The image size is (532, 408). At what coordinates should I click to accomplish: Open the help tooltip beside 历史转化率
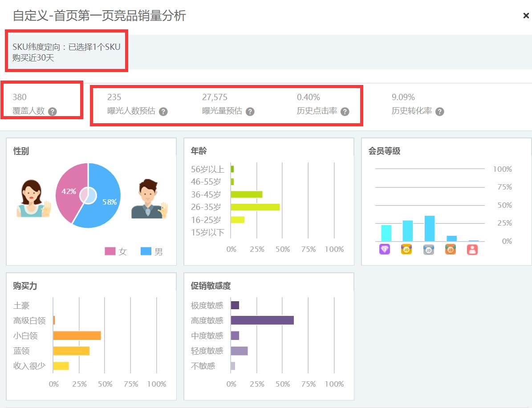tap(440, 112)
